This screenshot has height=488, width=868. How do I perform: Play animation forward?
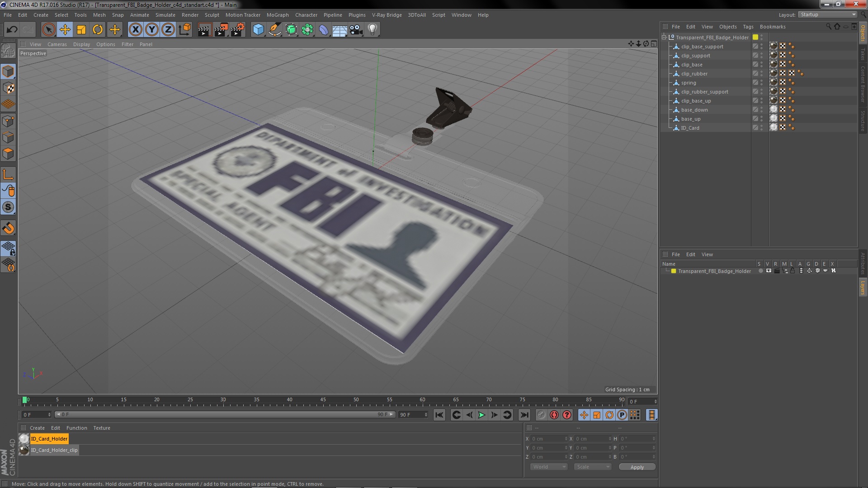(x=481, y=415)
